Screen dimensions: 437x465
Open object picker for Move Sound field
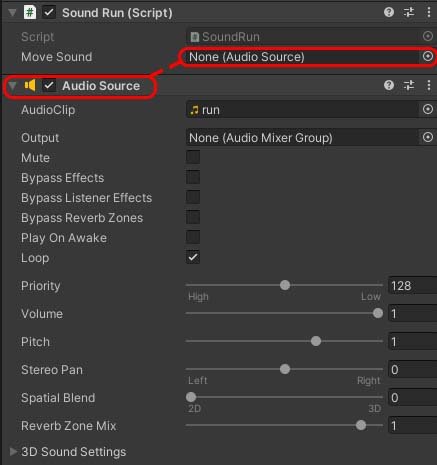428,56
